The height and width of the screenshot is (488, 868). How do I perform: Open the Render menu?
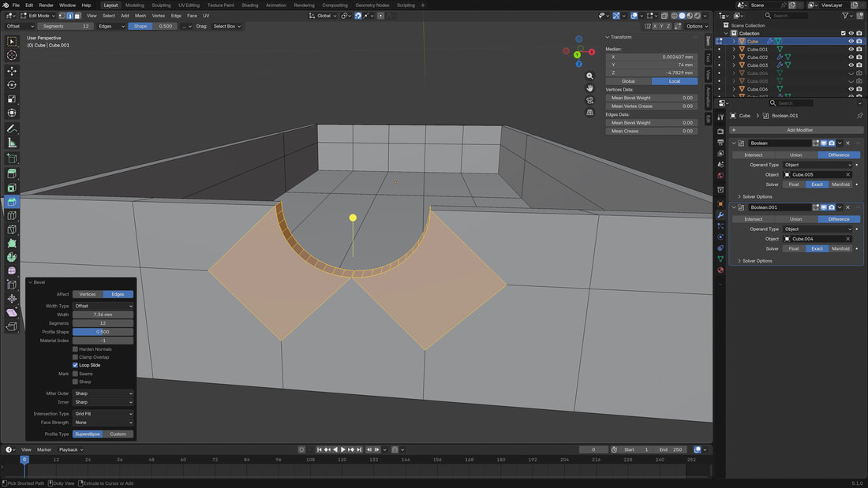(46, 5)
